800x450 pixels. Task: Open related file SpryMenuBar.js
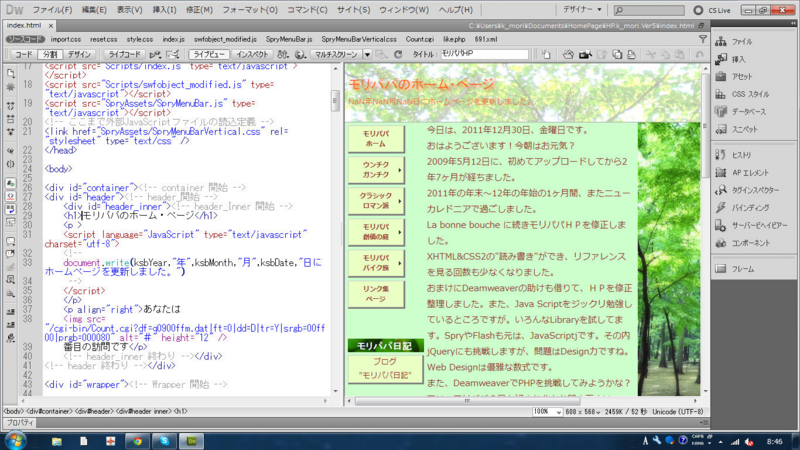[289, 39]
